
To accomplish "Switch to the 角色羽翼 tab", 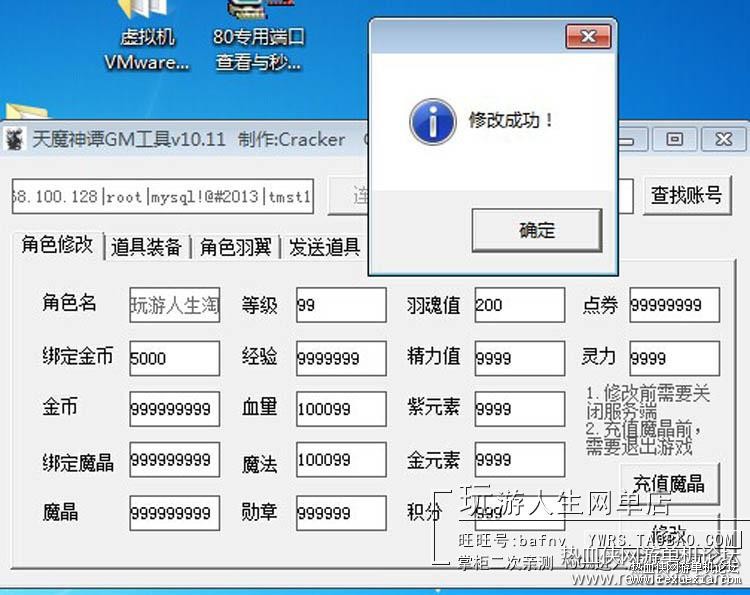I will click(235, 247).
